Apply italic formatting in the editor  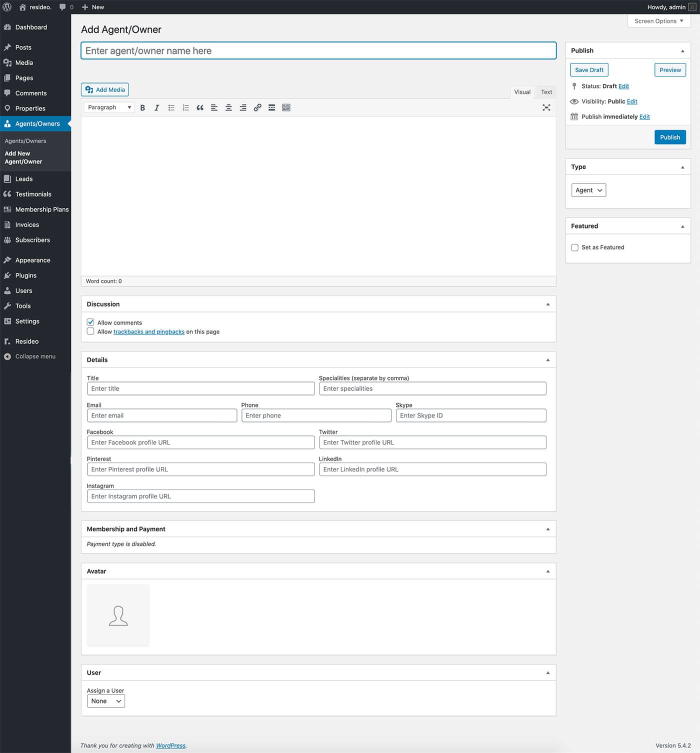[156, 107]
